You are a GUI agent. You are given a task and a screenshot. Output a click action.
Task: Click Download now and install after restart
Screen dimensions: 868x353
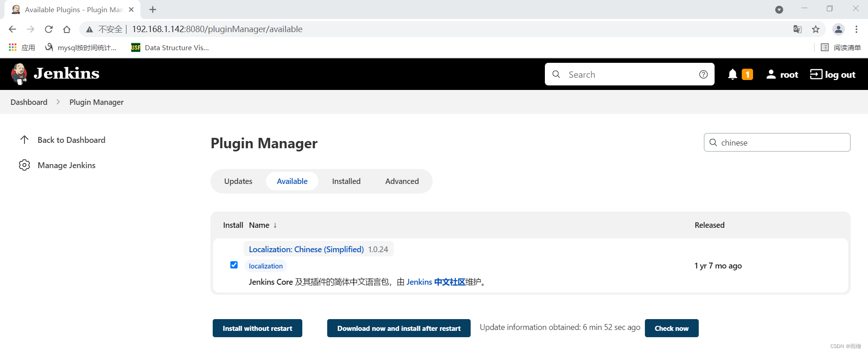399,328
